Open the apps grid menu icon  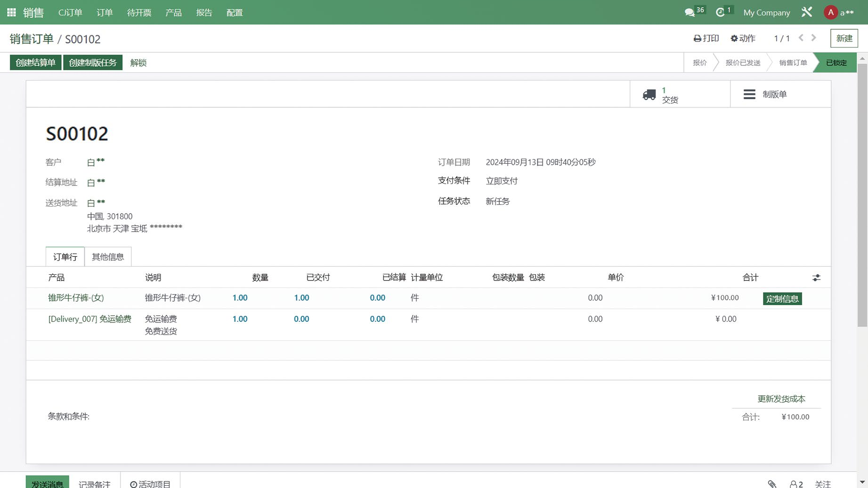[x=11, y=12]
